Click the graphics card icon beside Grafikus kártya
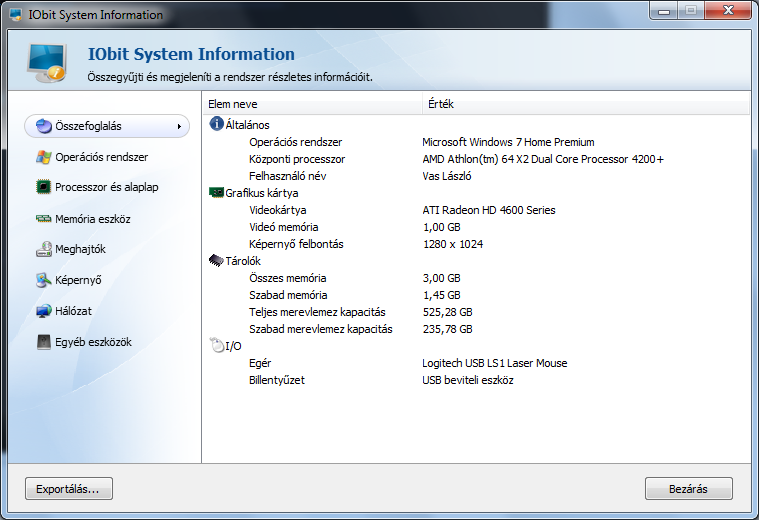The height and width of the screenshot is (520, 759). 216,192
